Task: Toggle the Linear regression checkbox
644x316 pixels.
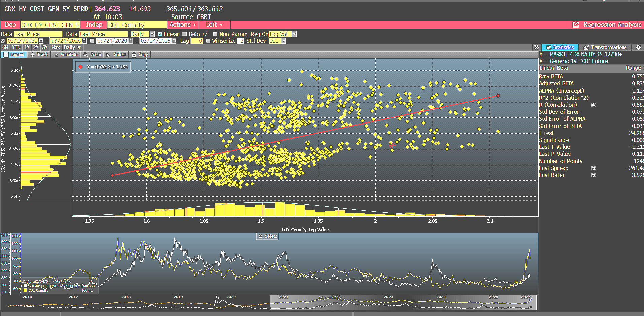Action: coord(160,34)
